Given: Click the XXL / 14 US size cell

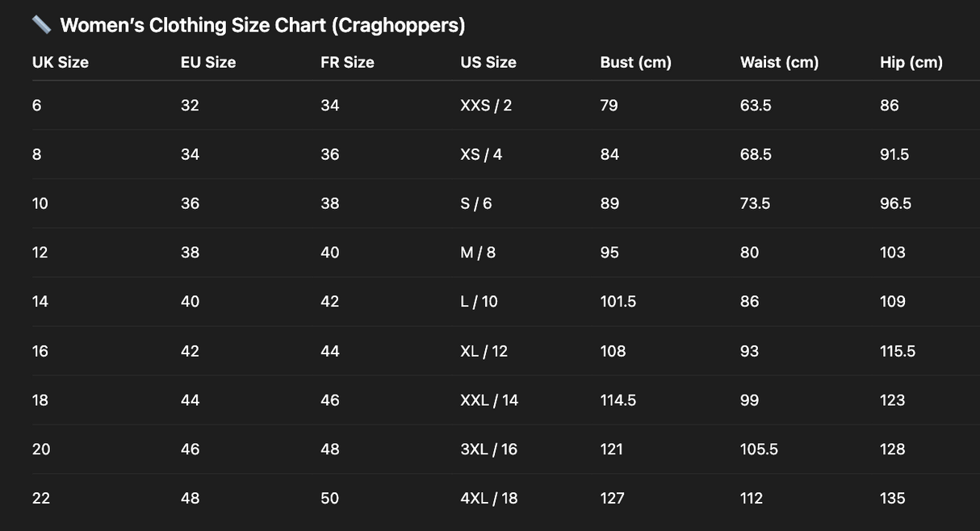Looking at the screenshot, I should (x=489, y=400).
